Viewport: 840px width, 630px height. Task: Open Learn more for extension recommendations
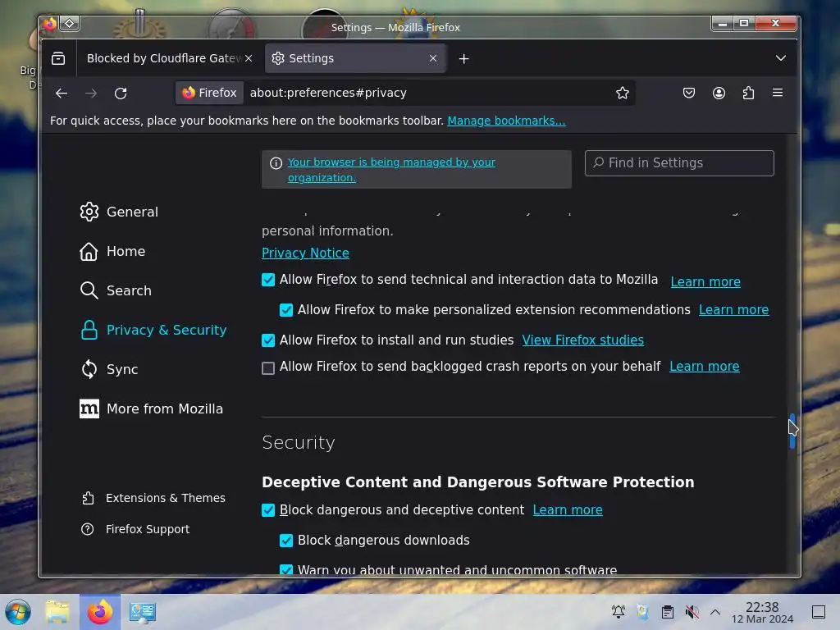[733, 309]
